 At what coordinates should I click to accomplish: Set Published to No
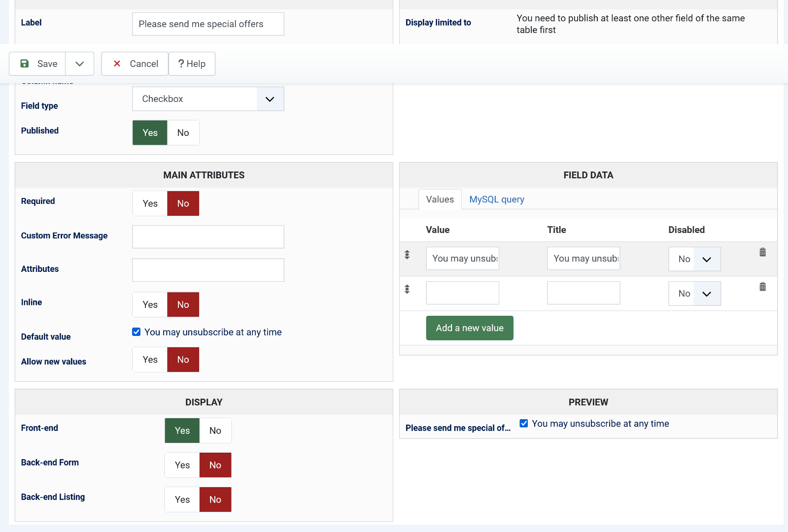coord(183,133)
